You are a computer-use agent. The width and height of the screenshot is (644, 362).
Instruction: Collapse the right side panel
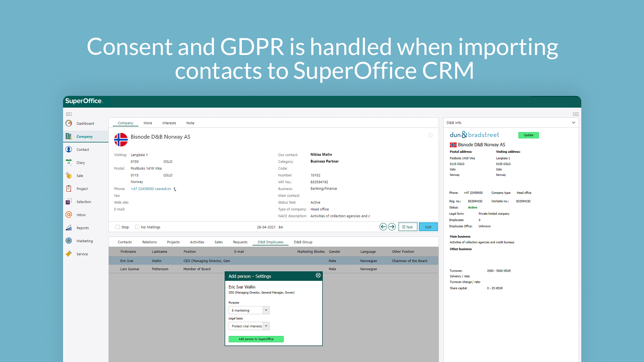click(x=576, y=114)
